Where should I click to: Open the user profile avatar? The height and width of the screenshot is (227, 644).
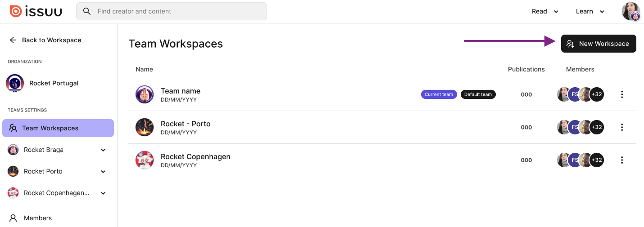click(x=631, y=12)
